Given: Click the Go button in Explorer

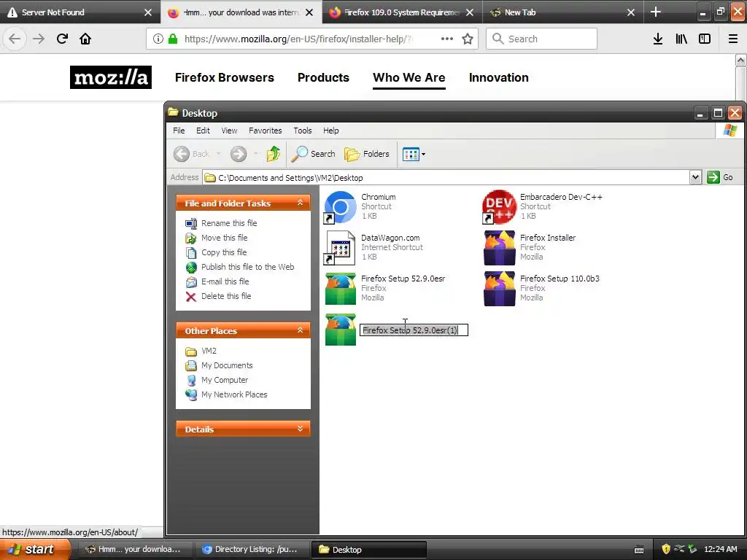Looking at the screenshot, I should tap(720, 177).
